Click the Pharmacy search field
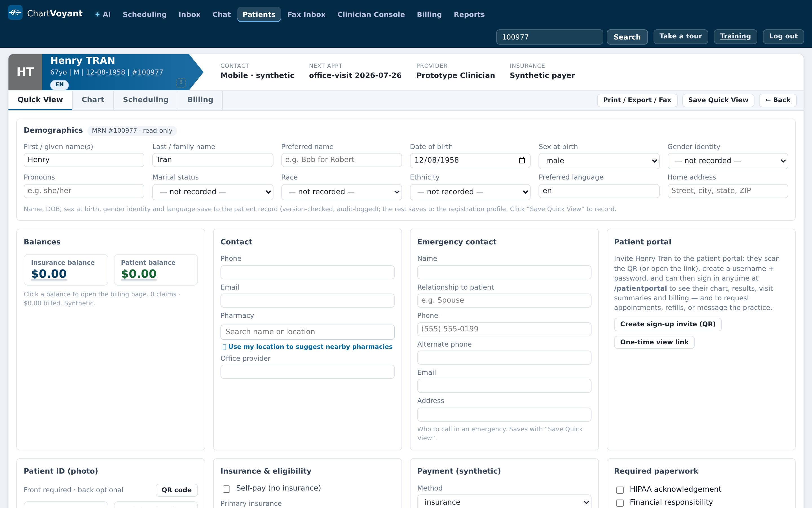The image size is (812, 508). pyautogui.click(x=307, y=332)
